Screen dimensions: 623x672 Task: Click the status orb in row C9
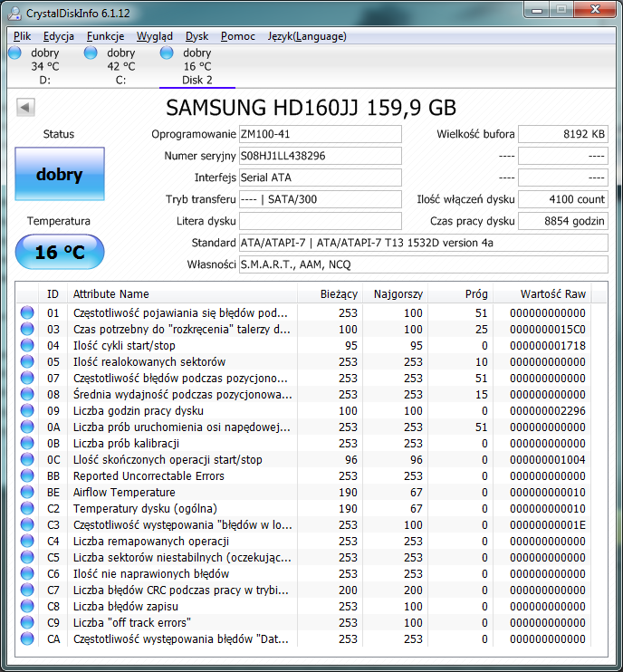[x=27, y=622]
